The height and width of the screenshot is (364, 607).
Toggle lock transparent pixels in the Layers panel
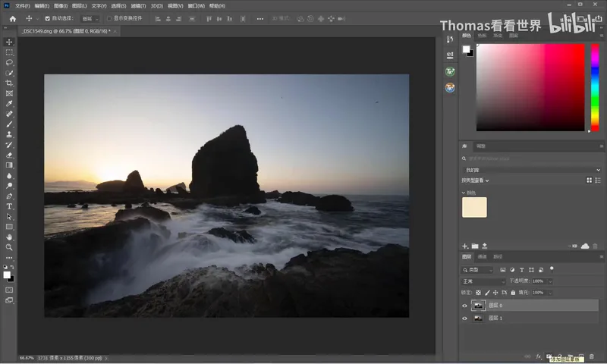(479, 293)
